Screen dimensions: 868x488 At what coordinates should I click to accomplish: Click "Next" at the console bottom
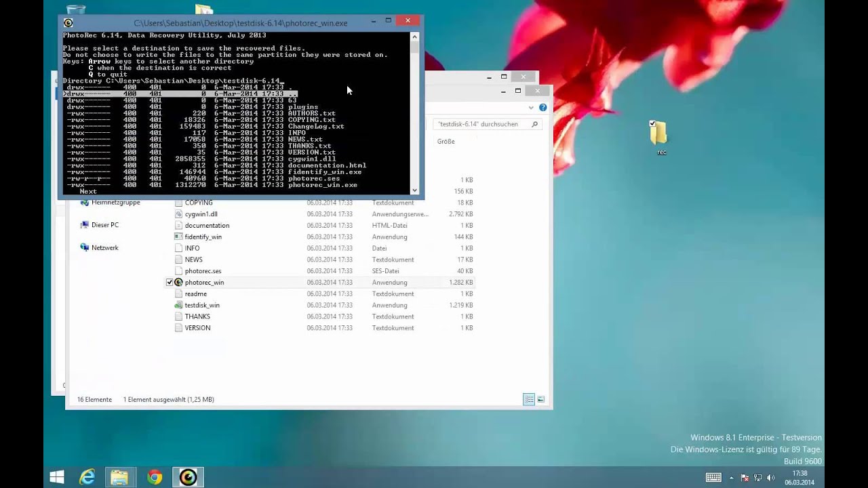(x=88, y=192)
